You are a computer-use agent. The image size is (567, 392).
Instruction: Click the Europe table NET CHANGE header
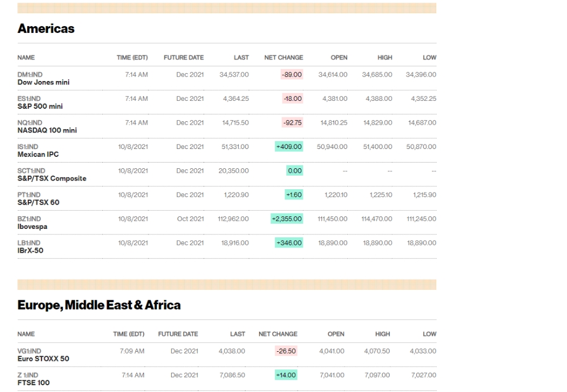278,334
